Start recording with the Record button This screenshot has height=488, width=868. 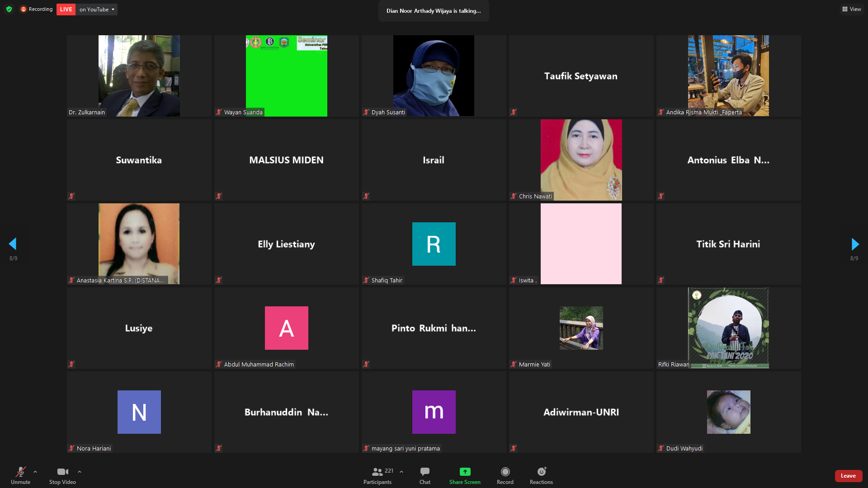505,476
